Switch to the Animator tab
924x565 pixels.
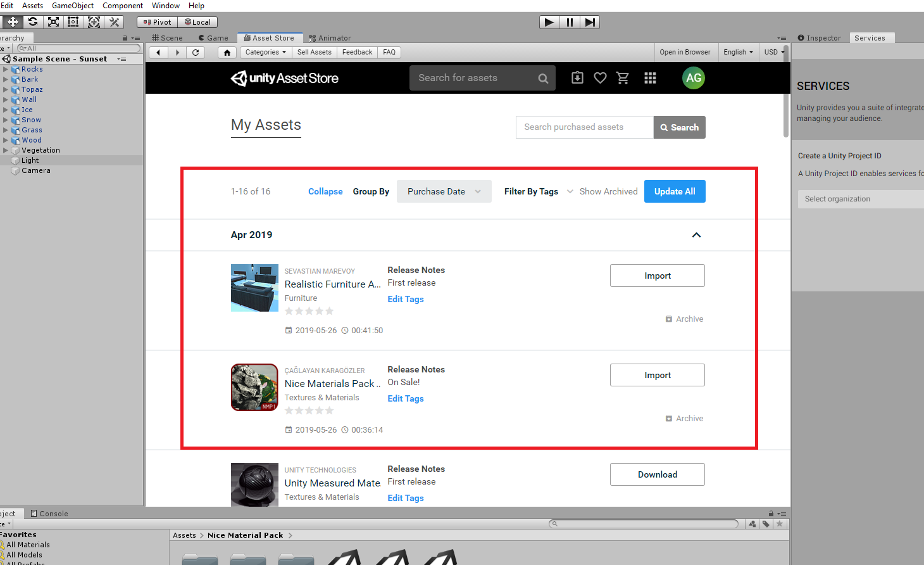330,38
